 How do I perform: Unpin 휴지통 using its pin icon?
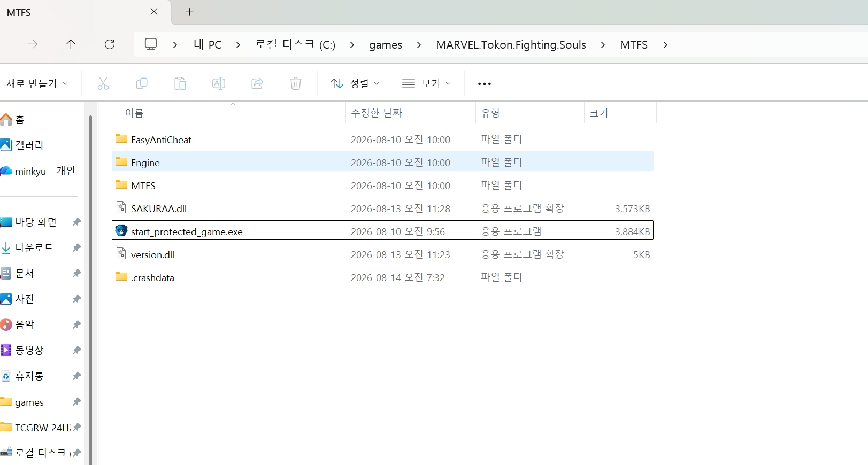point(77,376)
